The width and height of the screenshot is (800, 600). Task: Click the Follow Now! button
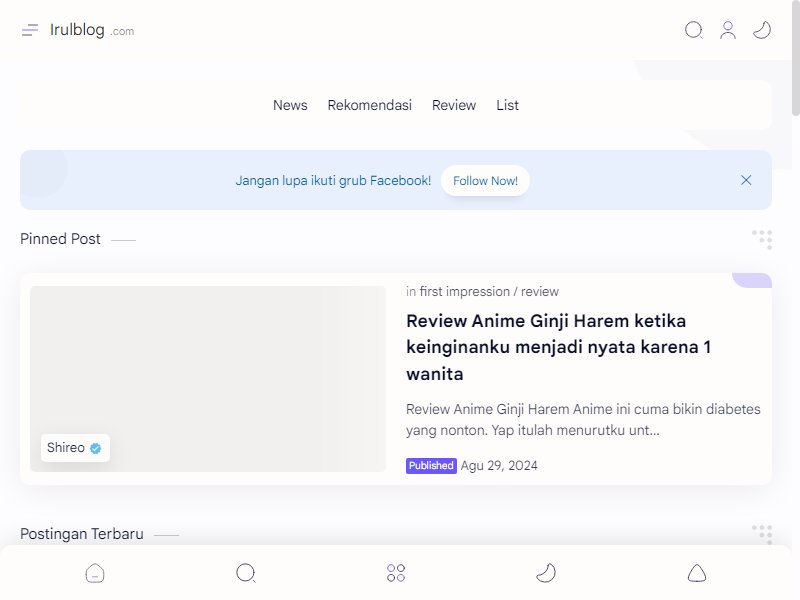click(485, 181)
